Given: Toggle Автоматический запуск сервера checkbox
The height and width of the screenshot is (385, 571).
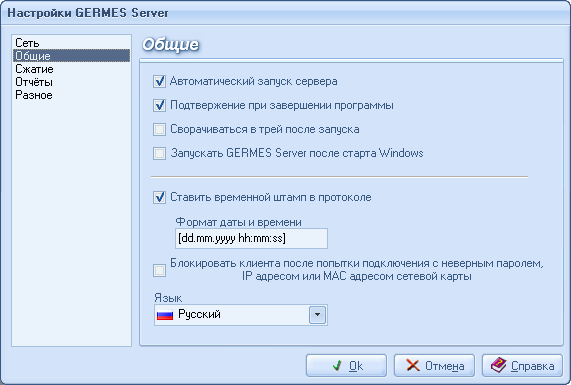Looking at the screenshot, I should (x=160, y=81).
